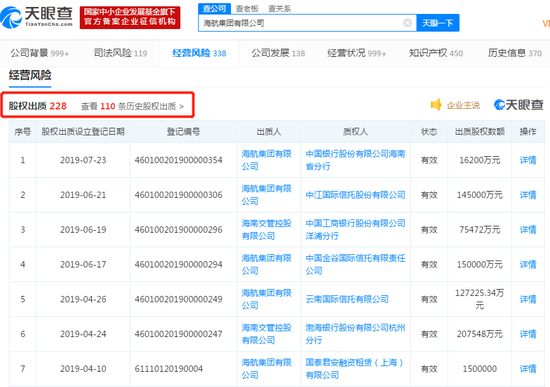Open 详情 for the 2019-06-17 row
Screen dimensions: 550x387
point(528,265)
